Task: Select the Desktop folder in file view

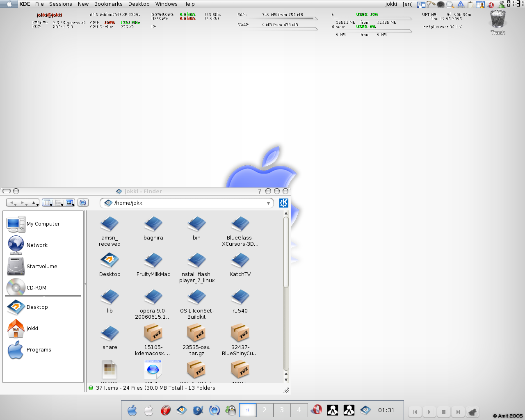Action: click(110, 265)
